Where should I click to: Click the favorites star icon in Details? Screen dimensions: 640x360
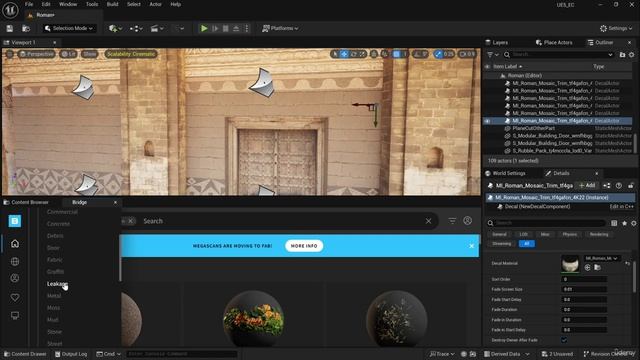[624, 223]
